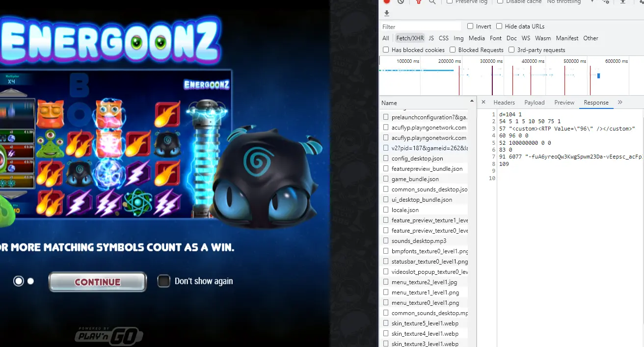Check Blocked Requests option
Image resolution: width=644 pixels, height=347 pixels.
coord(453,50)
